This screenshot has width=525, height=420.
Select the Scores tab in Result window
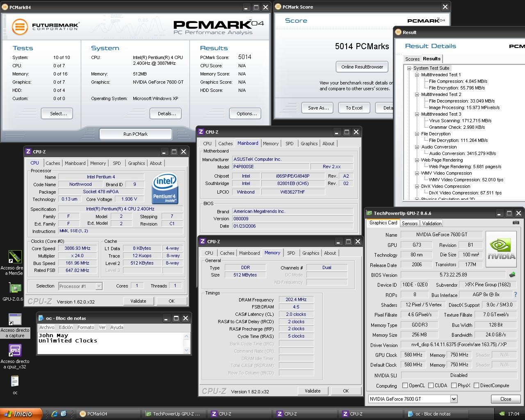[412, 59]
